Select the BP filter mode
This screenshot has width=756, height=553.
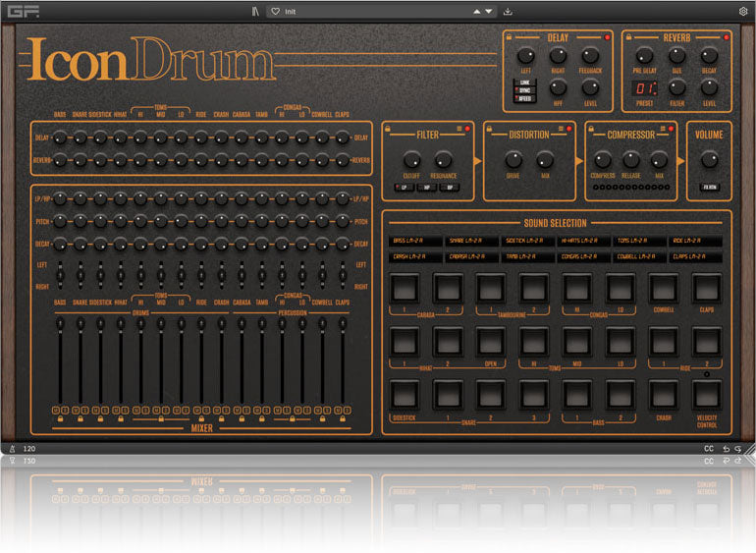[450, 188]
